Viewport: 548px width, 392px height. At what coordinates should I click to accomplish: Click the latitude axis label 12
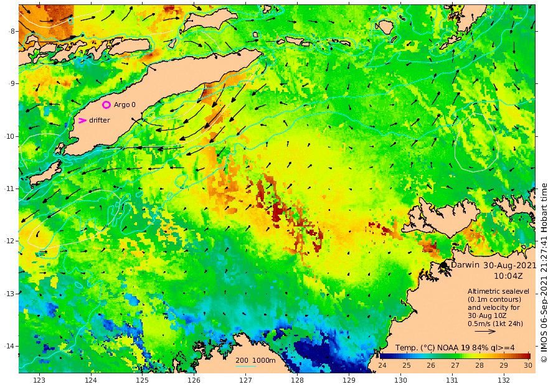(11, 241)
